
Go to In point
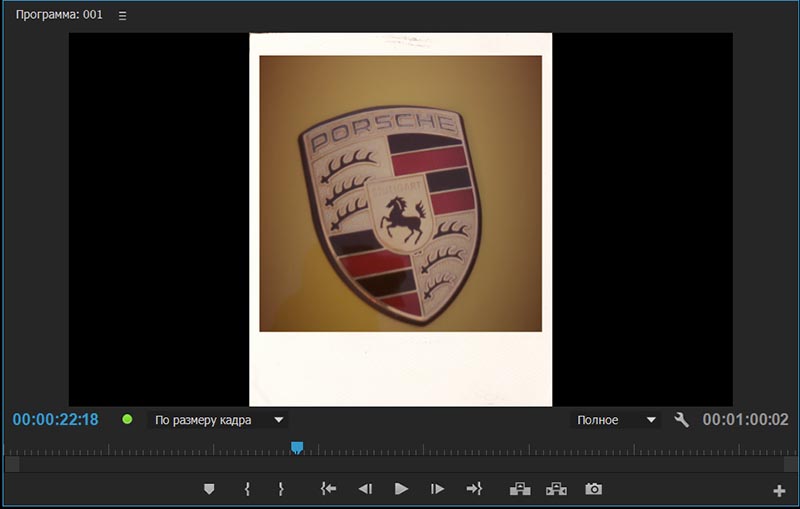click(328, 489)
